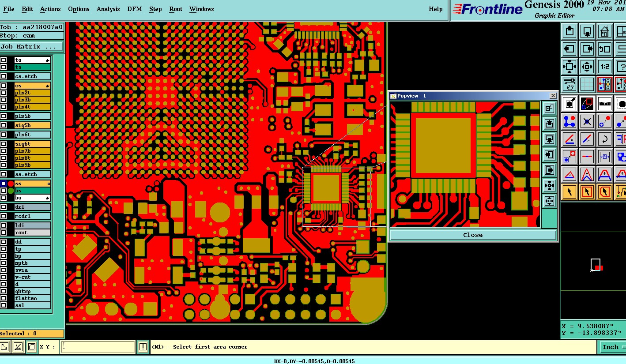Open the DFM menu

[135, 9]
